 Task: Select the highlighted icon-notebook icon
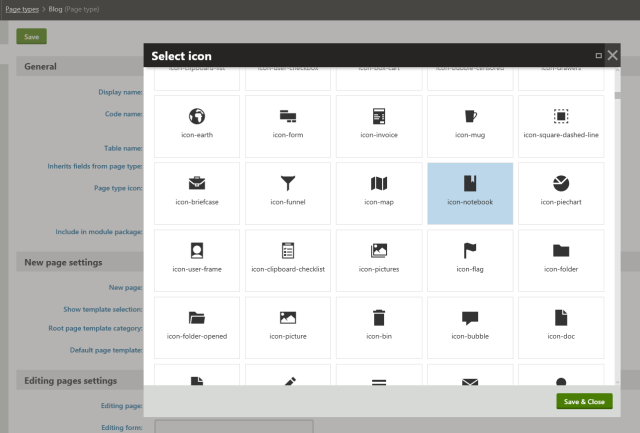470,193
